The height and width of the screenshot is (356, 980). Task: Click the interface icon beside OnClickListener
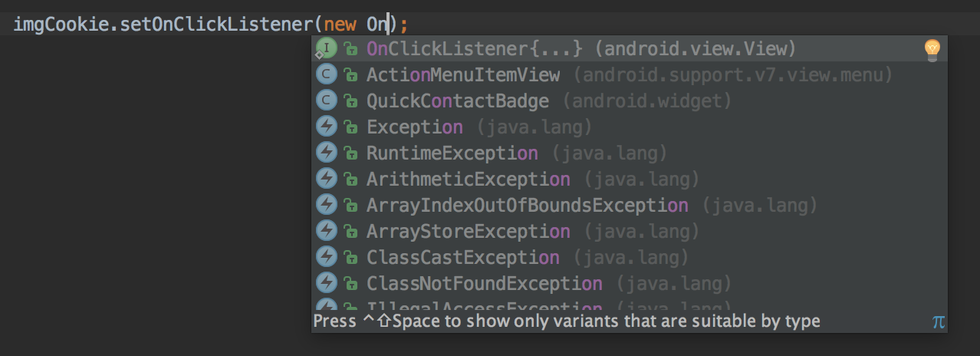tap(327, 49)
